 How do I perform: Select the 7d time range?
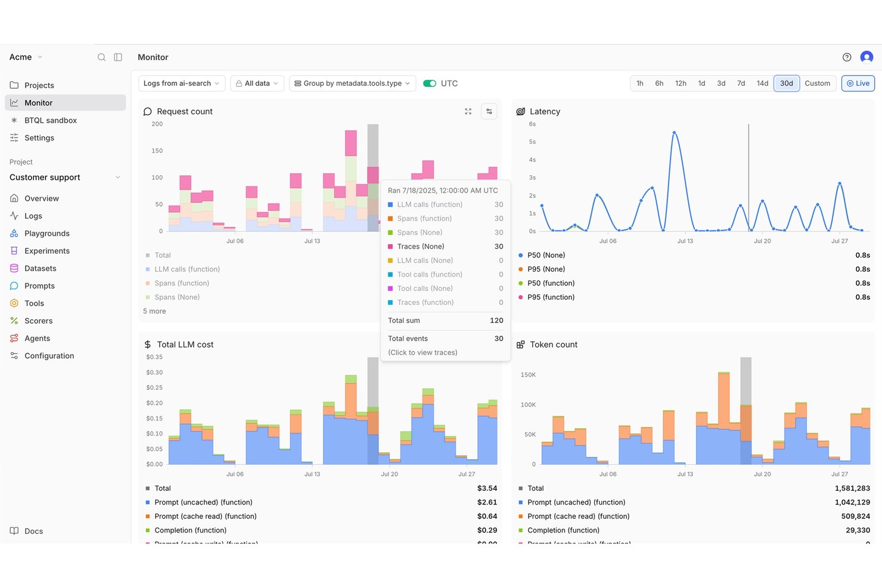(x=741, y=83)
